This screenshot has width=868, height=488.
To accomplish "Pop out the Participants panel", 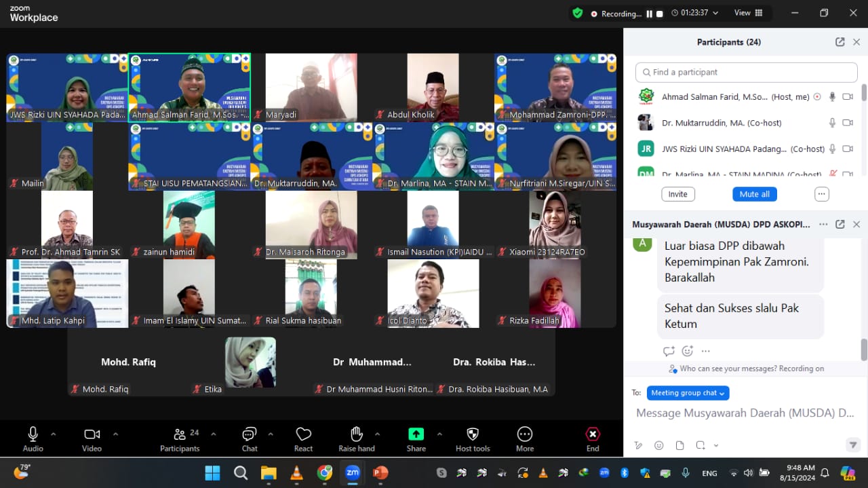I will point(840,42).
